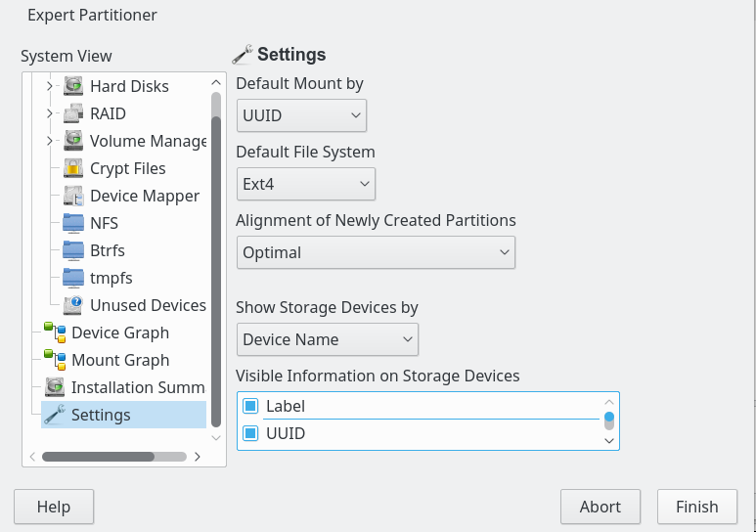
Task: Toggle the UUID checkbox in visible information
Action: (250, 433)
